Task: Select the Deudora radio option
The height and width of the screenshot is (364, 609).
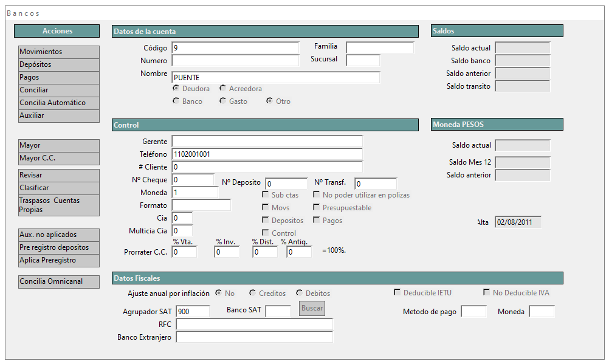Action: point(176,89)
